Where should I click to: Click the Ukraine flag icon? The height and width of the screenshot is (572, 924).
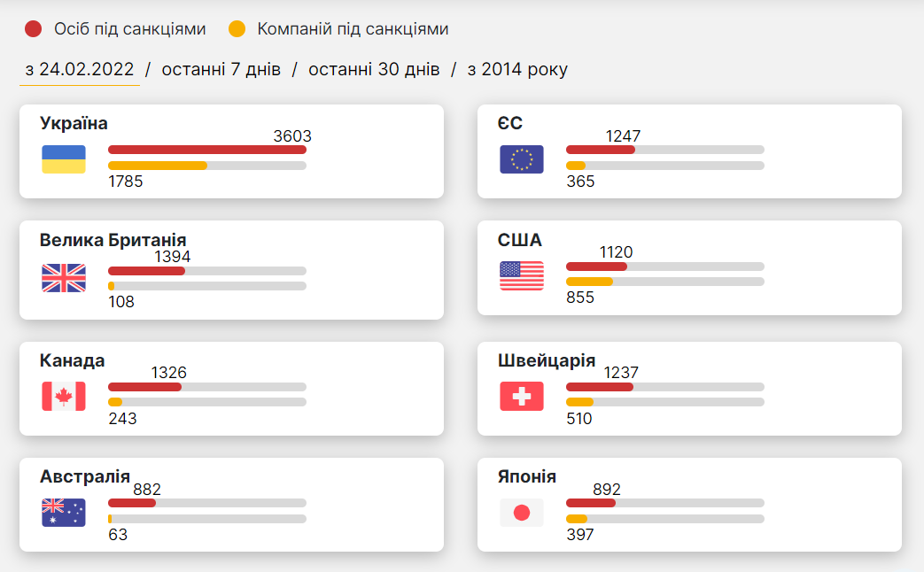click(x=64, y=159)
